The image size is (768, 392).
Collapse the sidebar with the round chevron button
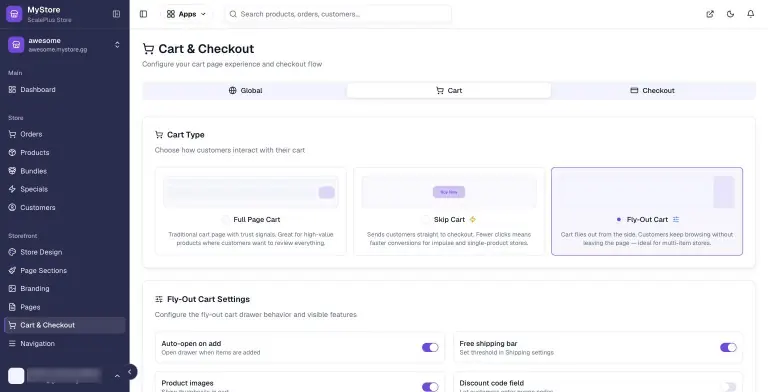pos(130,372)
